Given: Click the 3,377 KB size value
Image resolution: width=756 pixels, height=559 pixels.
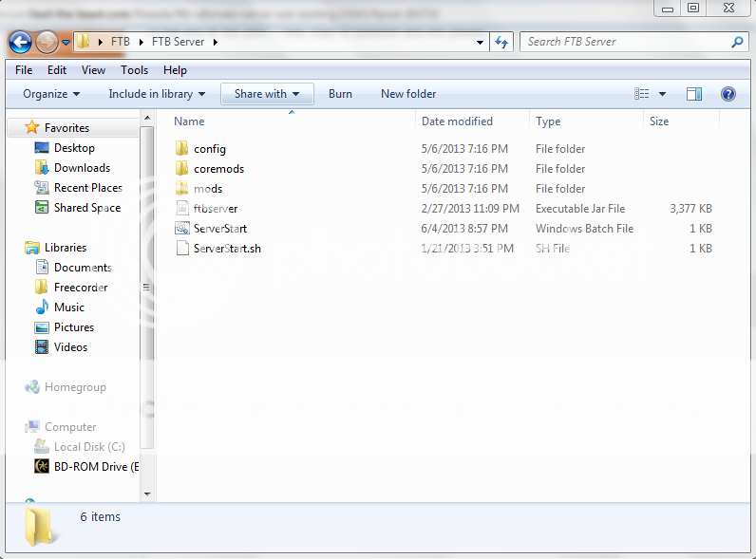Looking at the screenshot, I should coord(690,209).
